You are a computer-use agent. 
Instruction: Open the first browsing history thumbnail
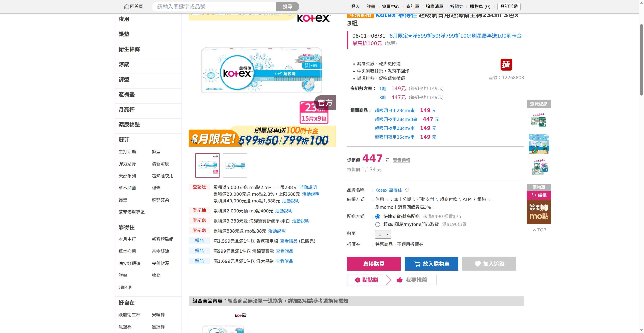[x=539, y=120]
